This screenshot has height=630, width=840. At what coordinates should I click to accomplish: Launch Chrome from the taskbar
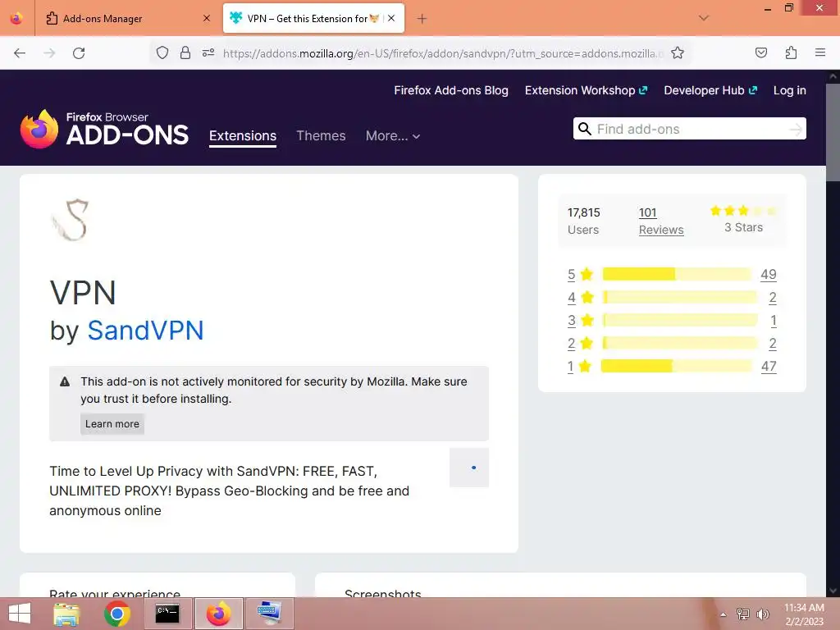tap(117, 614)
